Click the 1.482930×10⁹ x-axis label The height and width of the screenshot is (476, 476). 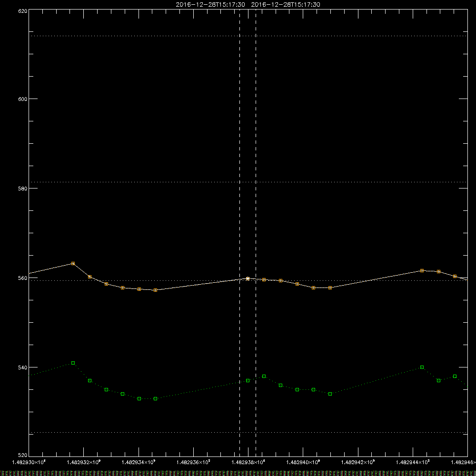coord(29,462)
